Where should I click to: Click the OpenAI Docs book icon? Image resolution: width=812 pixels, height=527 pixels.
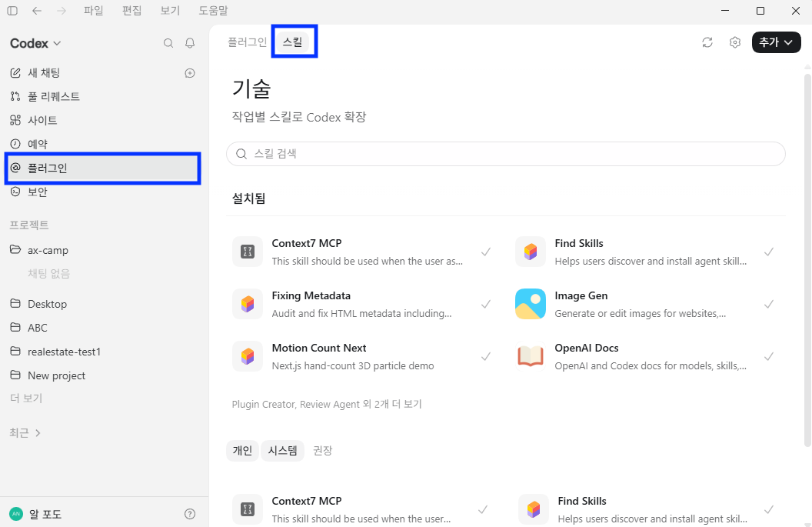click(x=531, y=356)
